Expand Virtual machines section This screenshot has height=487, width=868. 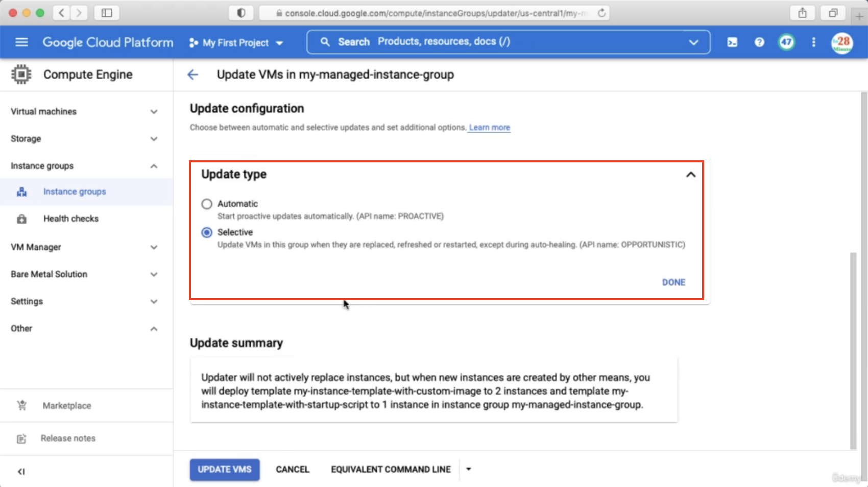click(154, 112)
